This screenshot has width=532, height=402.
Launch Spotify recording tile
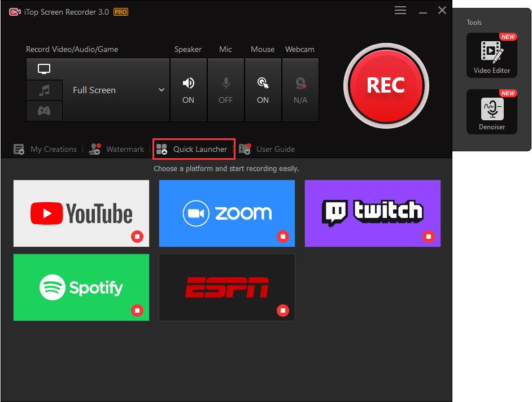pos(81,287)
